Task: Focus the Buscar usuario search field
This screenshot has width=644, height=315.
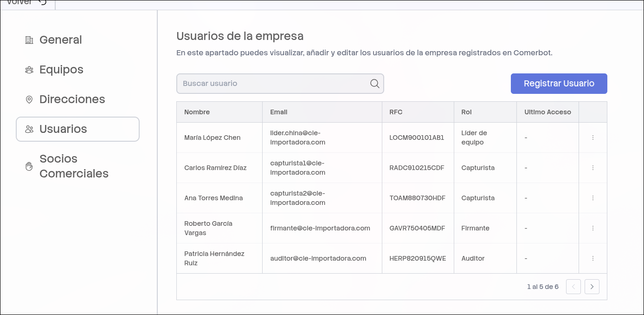Action: [280, 84]
